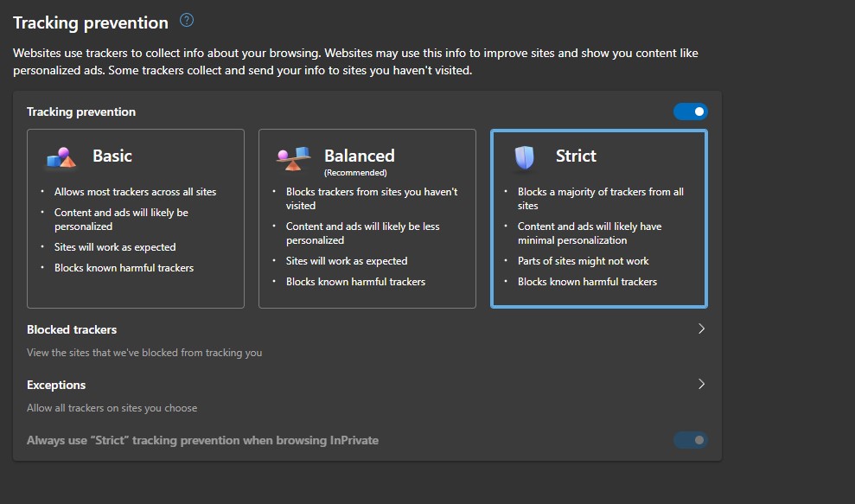Click the Strict shield icon
855x504 pixels.
pyautogui.click(x=525, y=157)
